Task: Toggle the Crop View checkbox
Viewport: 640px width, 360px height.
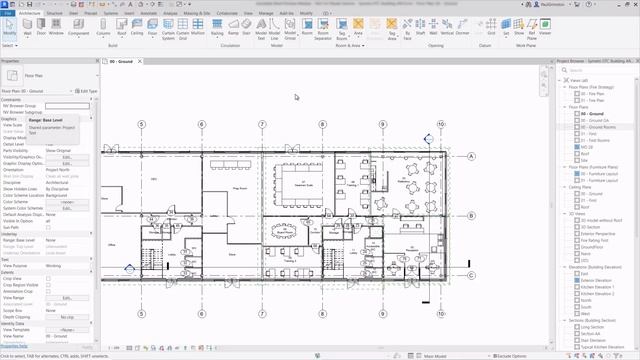Action: point(48,278)
